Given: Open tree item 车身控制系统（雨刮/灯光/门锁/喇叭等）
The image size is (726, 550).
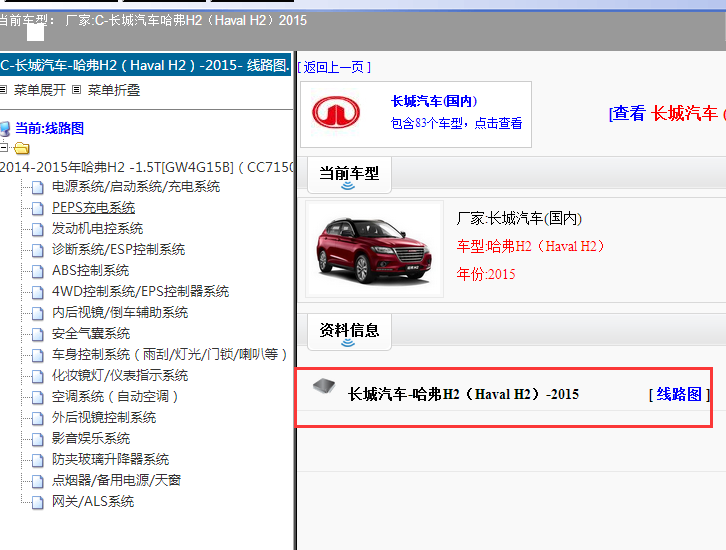Looking at the screenshot, I should click(x=169, y=354).
